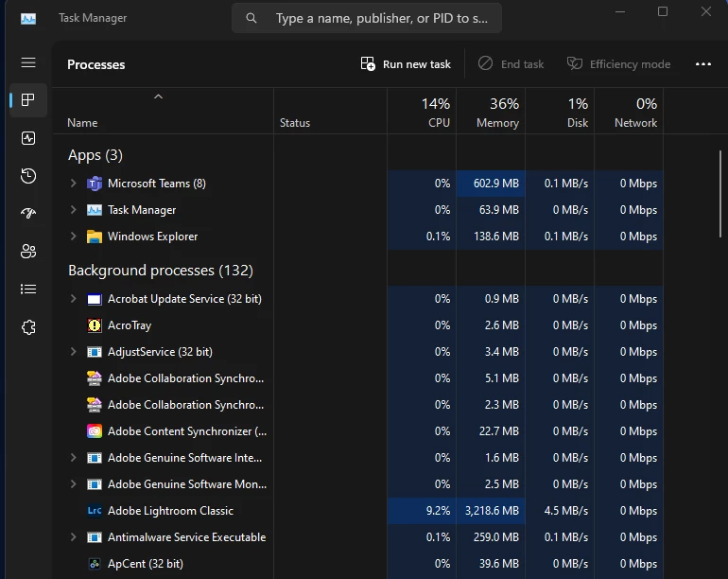Click the Adobe Lightroom Classic Lrc icon
This screenshot has height=579, width=728.
click(x=95, y=511)
